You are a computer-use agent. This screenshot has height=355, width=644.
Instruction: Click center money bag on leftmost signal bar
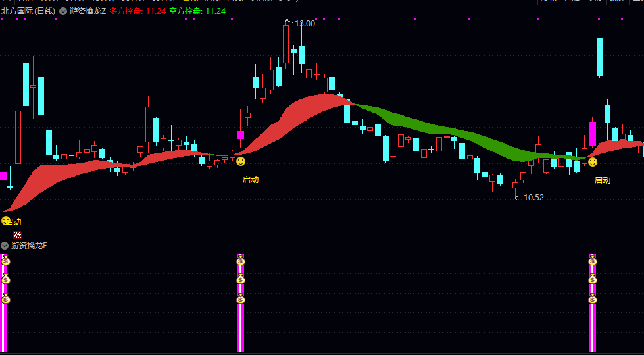pyautogui.click(x=5, y=279)
